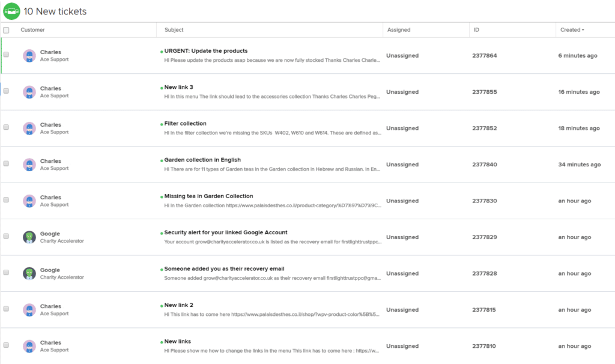This screenshot has width=615, height=364.
Task: Click the green new tickets header icon
Action: [x=12, y=11]
